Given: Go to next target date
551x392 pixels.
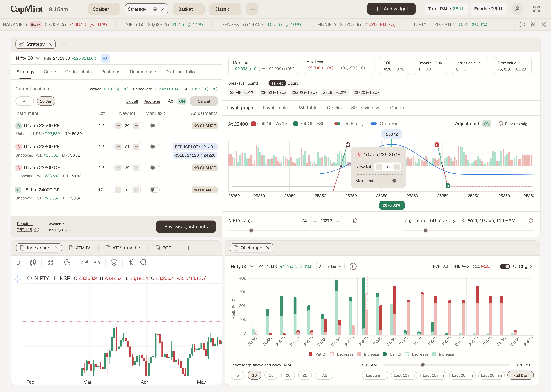Looking at the screenshot, I should (520, 221).
